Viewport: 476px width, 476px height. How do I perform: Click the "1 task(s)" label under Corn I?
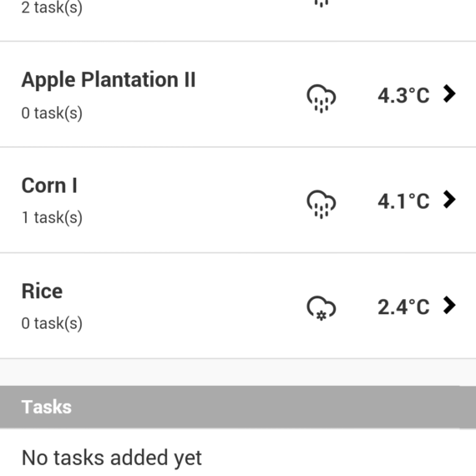pos(52,218)
